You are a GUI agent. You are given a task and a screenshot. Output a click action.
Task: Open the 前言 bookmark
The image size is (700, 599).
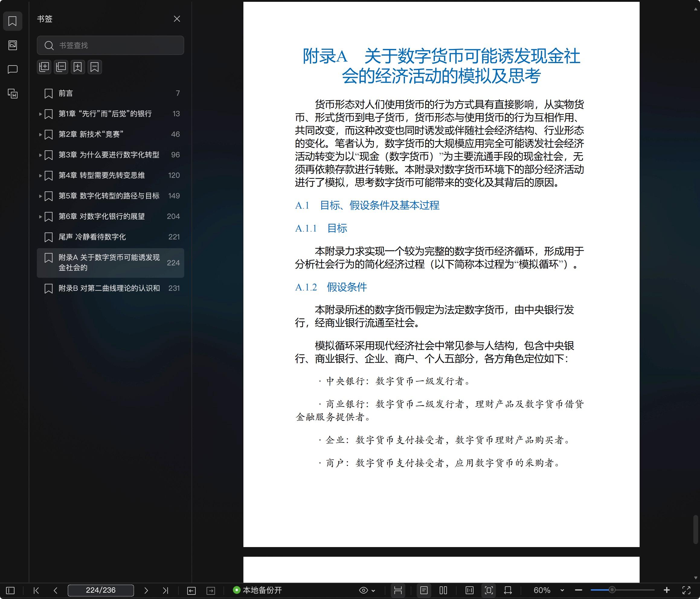pyautogui.click(x=111, y=93)
